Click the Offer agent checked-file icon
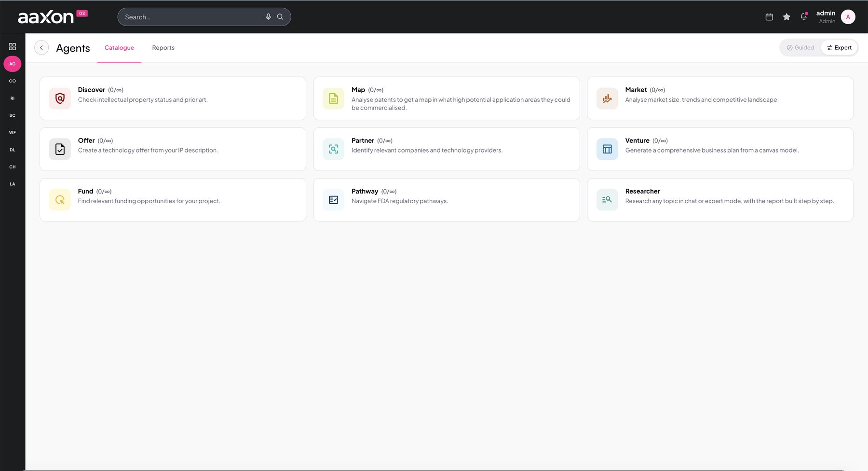The width and height of the screenshot is (868, 471). point(60,149)
